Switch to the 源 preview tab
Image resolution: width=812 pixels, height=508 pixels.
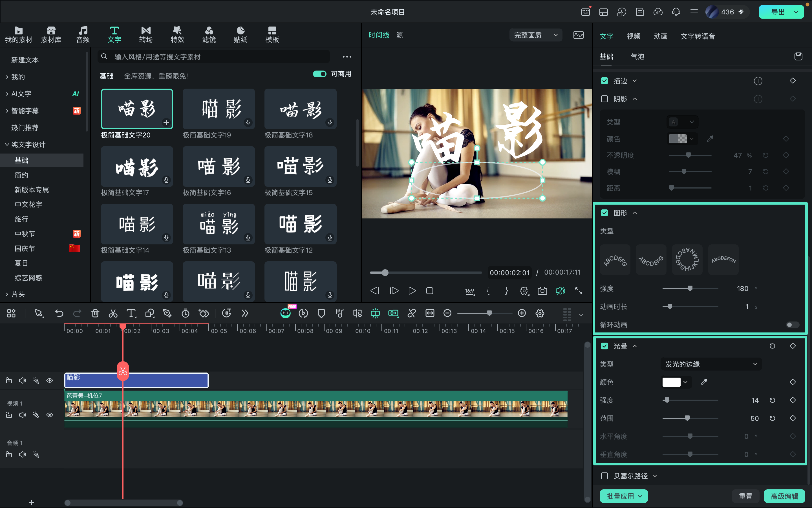(x=399, y=35)
